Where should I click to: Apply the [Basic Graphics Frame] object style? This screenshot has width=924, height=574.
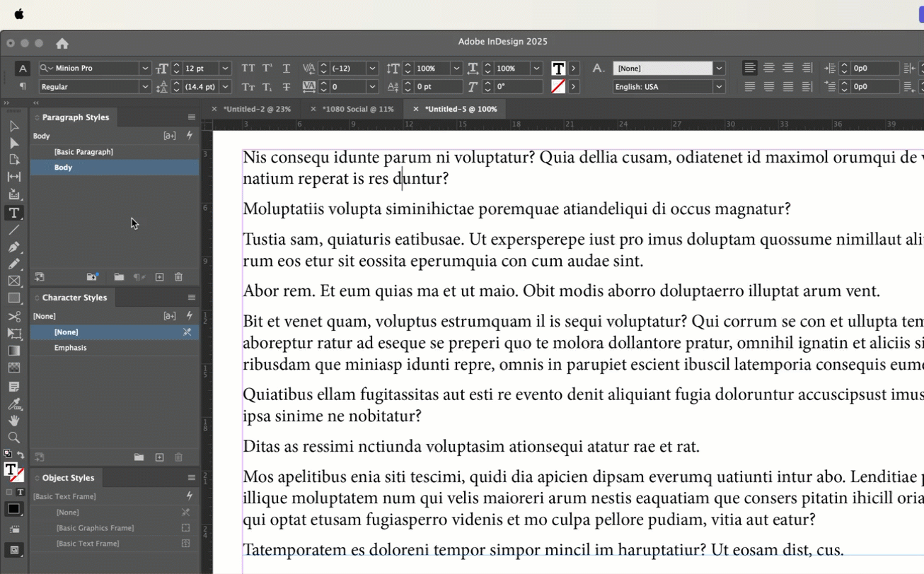(115, 528)
